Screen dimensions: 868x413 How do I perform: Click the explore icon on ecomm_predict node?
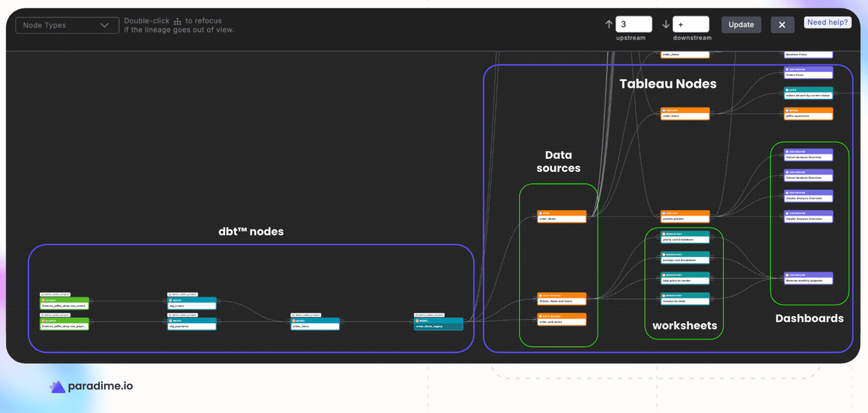click(x=663, y=213)
